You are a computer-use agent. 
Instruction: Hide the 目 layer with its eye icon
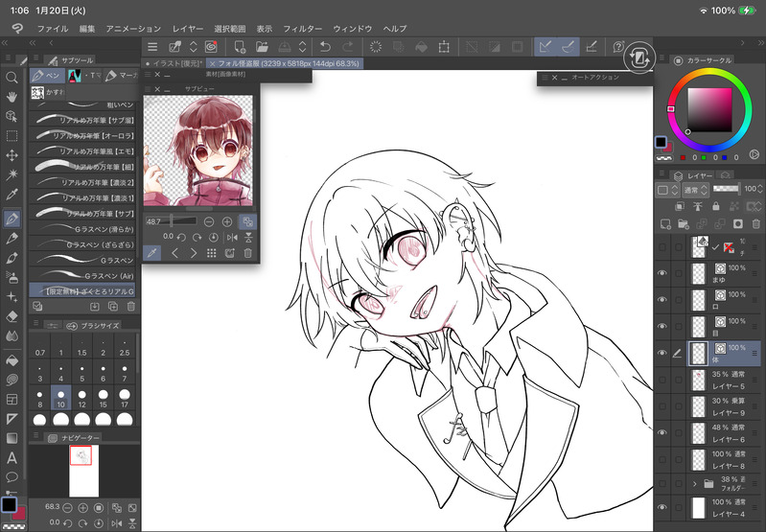[662, 326]
